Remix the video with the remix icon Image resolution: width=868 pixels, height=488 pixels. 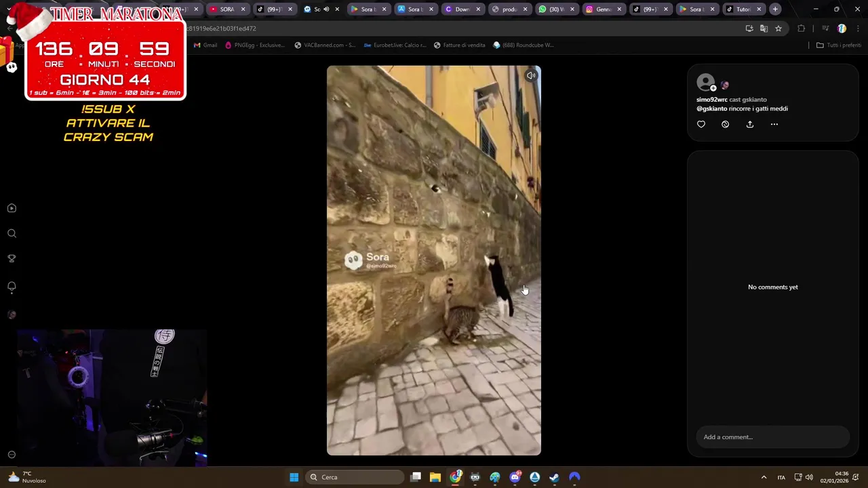pyautogui.click(x=726, y=125)
